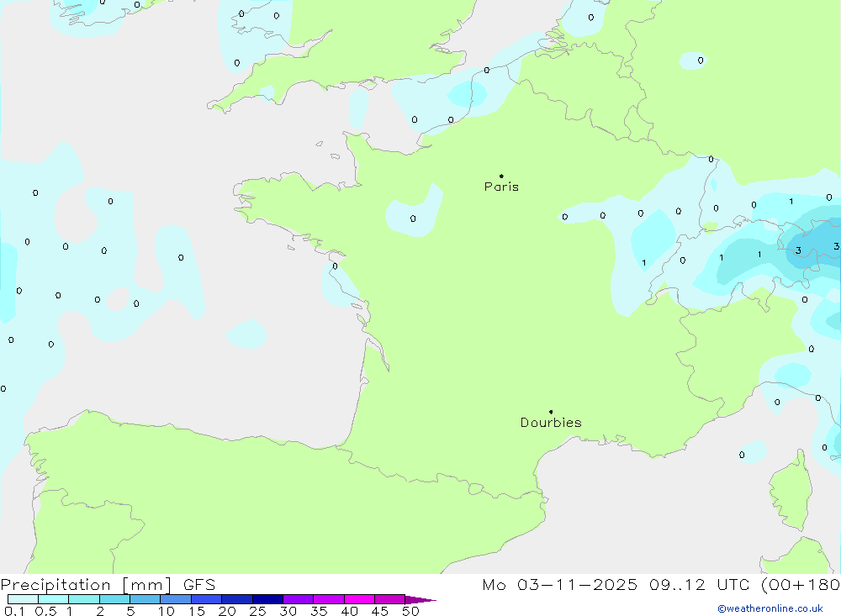Select the Dourbies location dot marker
This screenshot has width=841, height=616.
pos(551,412)
